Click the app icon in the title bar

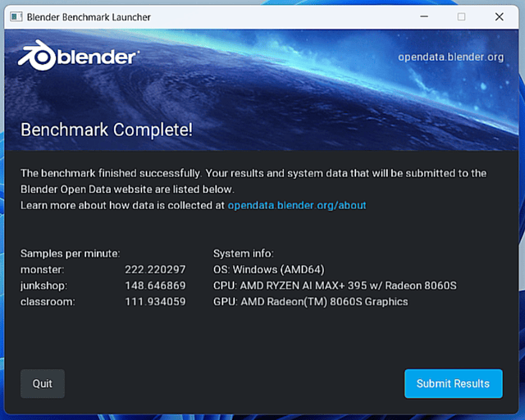pos(15,16)
